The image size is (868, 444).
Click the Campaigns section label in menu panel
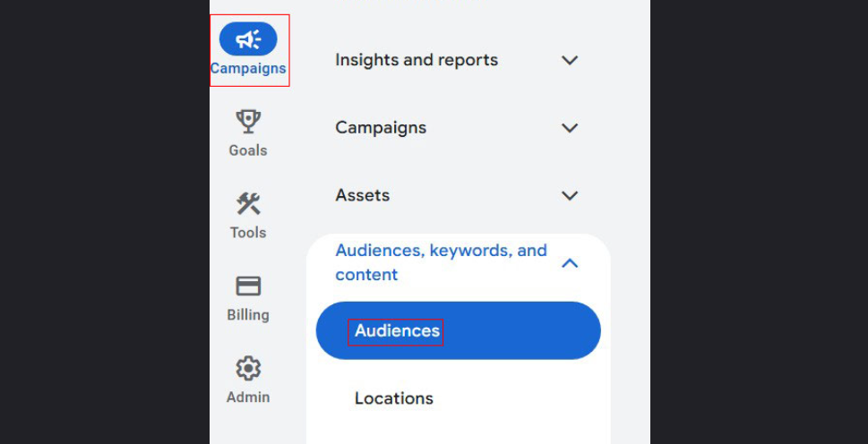[x=381, y=128]
